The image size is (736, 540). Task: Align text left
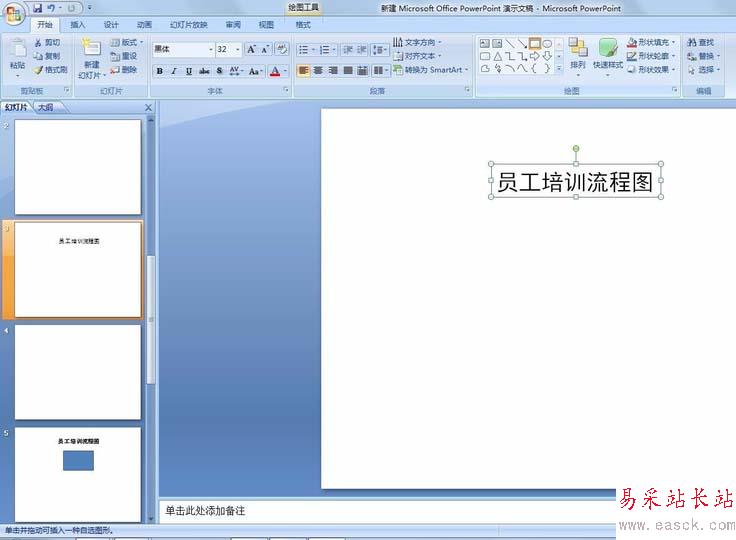(304, 71)
